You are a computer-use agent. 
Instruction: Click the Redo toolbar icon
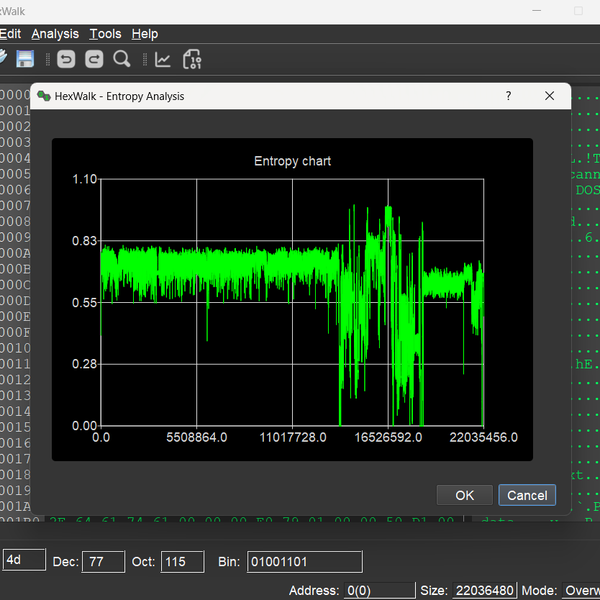93,59
